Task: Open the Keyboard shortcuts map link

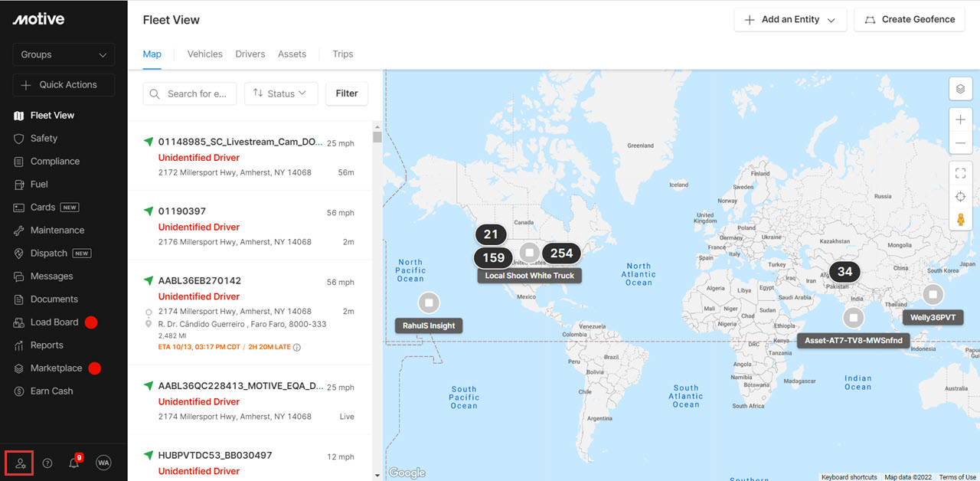Action: [849, 477]
